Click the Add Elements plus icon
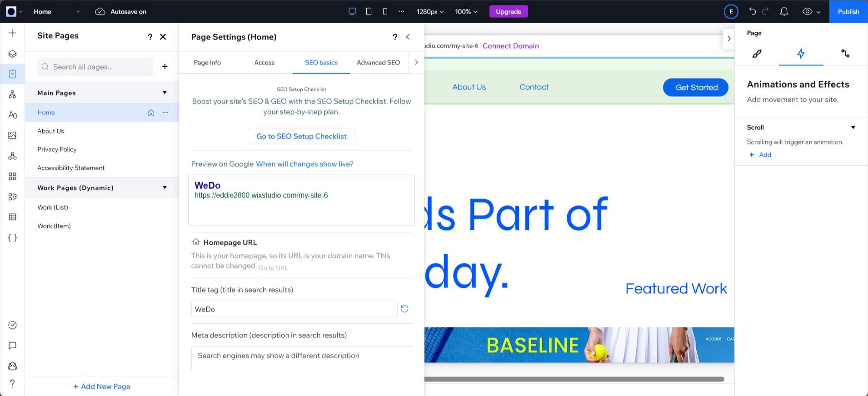Screen dimensions: 868x396 12,33
